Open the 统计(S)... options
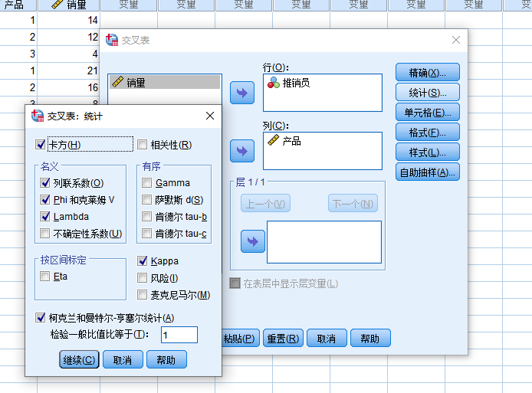 [428, 92]
